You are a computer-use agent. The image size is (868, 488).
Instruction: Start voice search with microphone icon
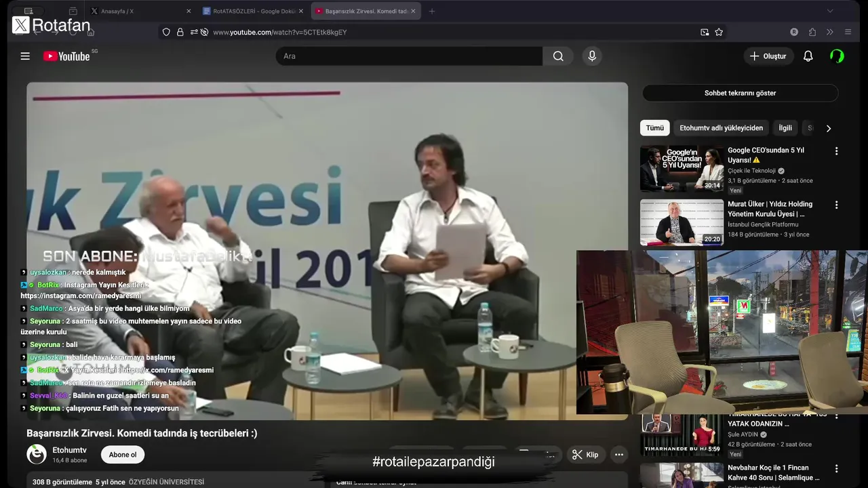point(592,56)
